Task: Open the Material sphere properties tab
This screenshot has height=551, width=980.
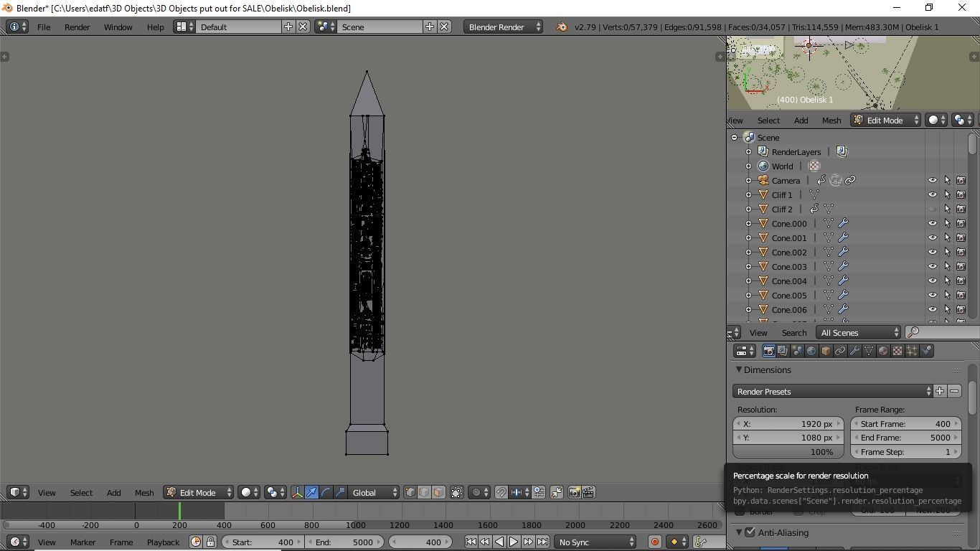Action: click(883, 351)
